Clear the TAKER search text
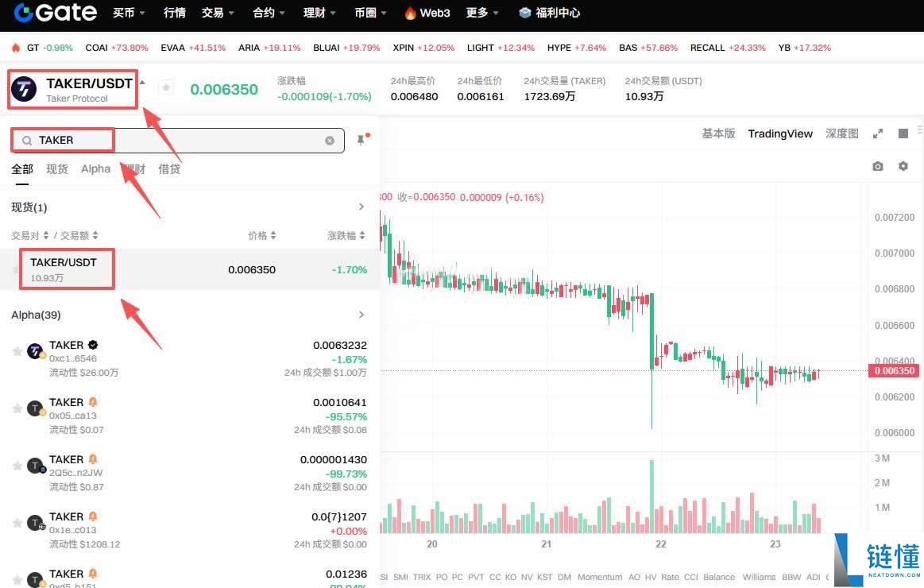This screenshot has width=924, height=588. 330,140
